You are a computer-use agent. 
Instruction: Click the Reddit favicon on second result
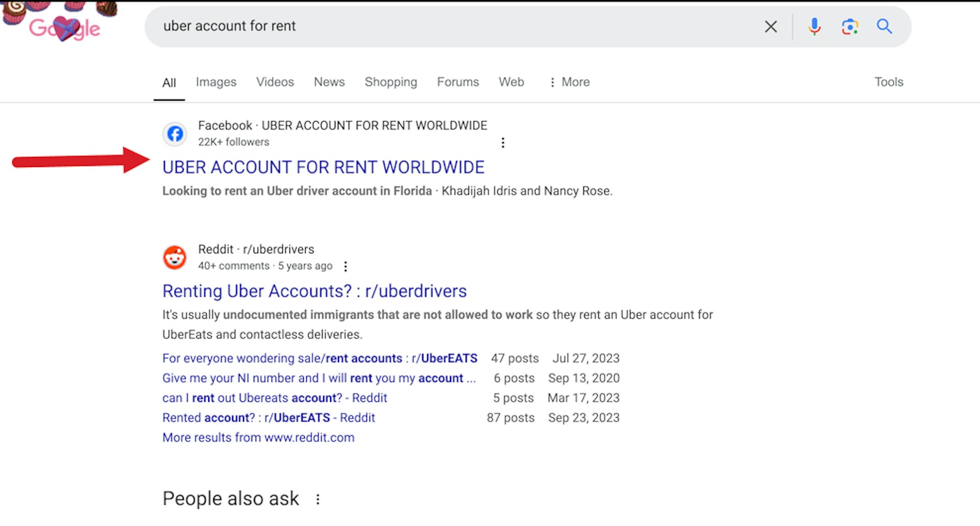point(175,257)
